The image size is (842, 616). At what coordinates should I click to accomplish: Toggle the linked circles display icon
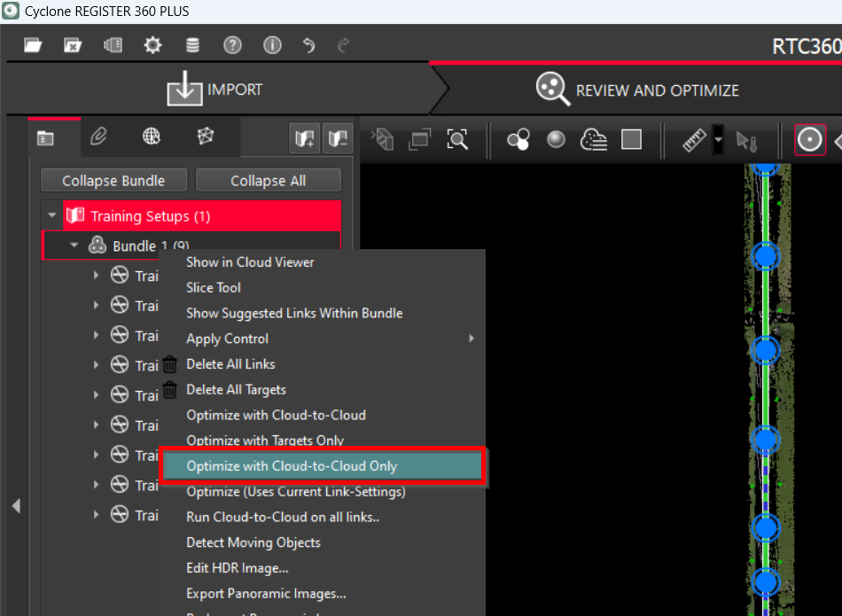518,139
